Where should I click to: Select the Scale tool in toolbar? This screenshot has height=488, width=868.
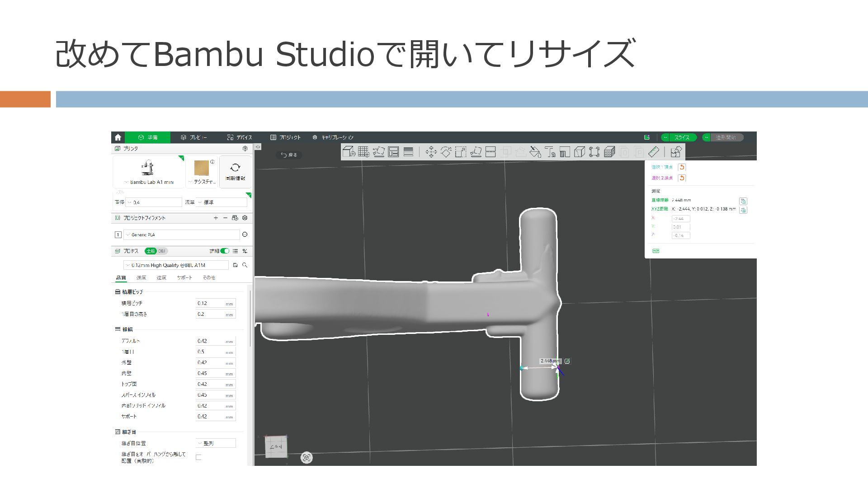(x=461, y=152)
